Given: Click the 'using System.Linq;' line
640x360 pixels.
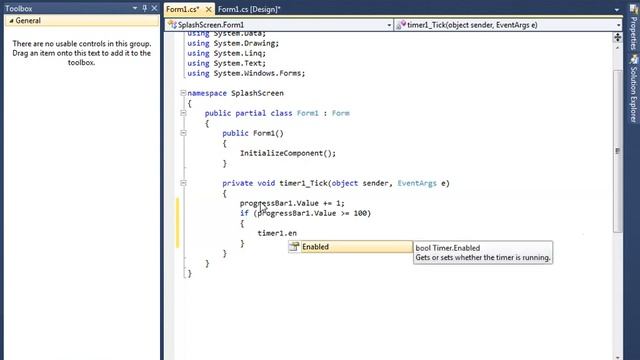Looking at the screenshot, I should coord(227,53).
